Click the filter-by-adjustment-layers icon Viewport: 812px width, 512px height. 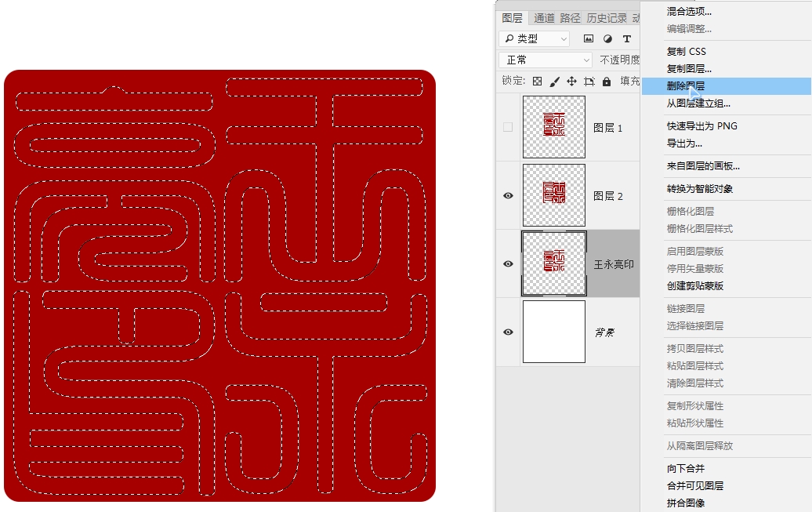[x=609, y=38]
